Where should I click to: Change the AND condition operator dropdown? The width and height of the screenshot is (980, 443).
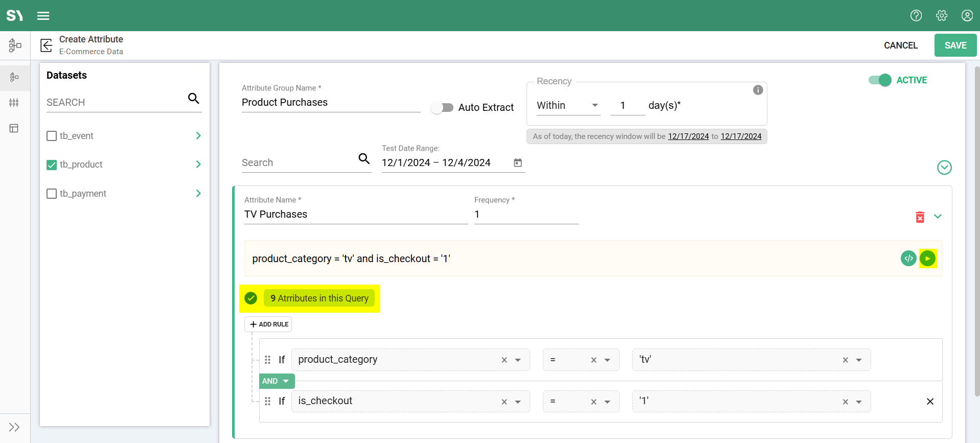(276, 381)
